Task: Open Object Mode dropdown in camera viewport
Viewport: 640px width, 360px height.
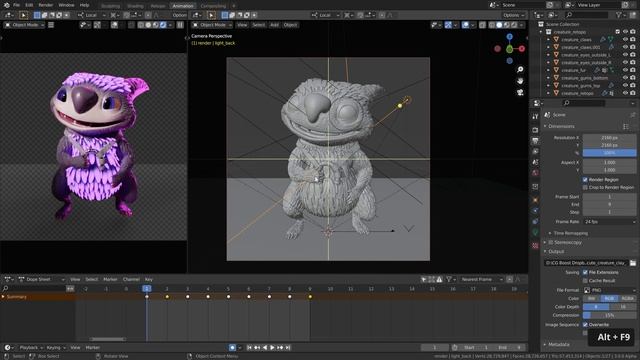Action: click(x=212, y=25)
